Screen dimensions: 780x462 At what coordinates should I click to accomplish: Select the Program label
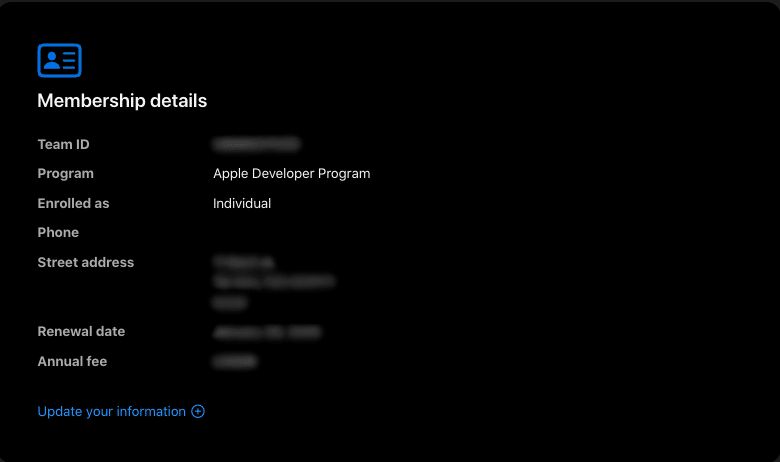tap(65, 173)
